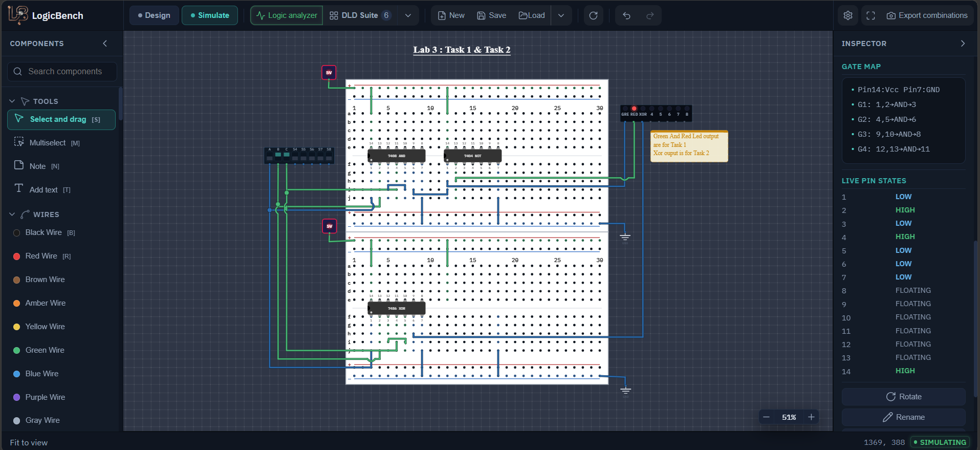Click the LogicBench logo icon
980x450 pixels.
click(x=18, y=15)
